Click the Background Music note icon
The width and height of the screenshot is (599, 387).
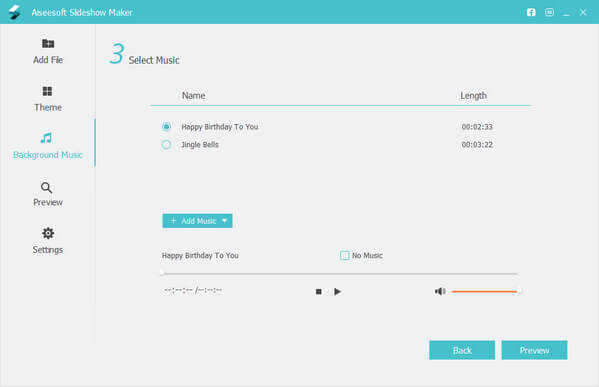tap(46, 138)
